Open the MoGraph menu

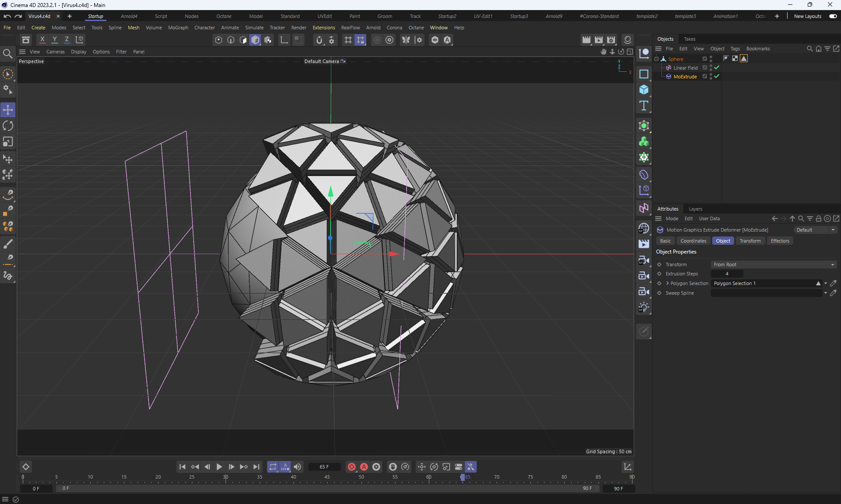pos(178,28)
